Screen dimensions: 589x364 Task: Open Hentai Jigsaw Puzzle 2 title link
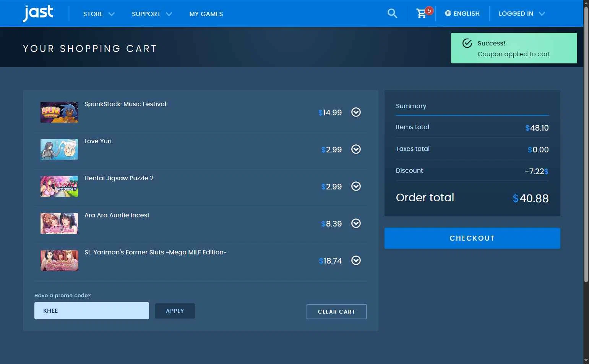[x=119, y=178]
